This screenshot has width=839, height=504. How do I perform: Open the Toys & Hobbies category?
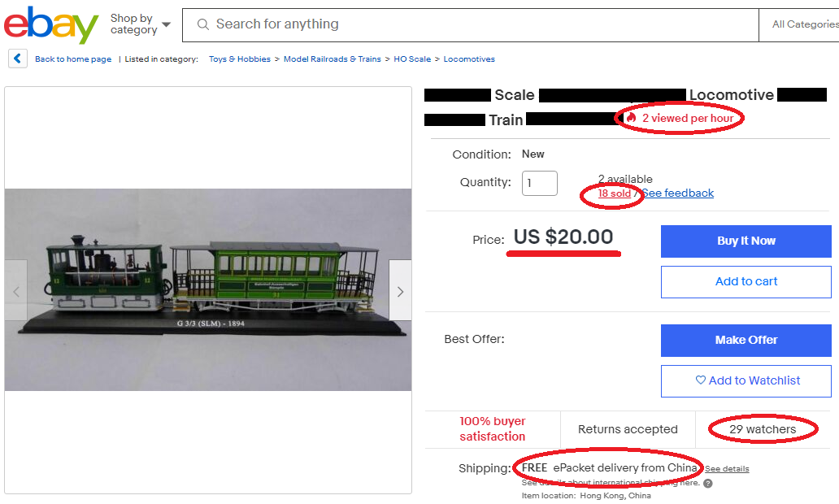[x=240, y=59]
